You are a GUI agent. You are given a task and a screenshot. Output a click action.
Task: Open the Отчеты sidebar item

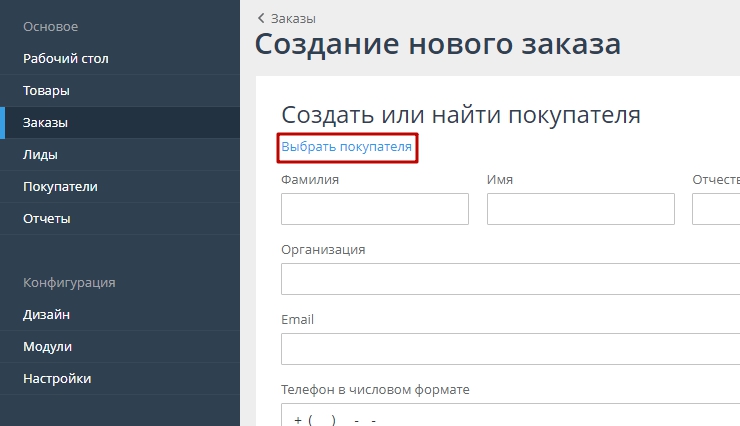[x=47, y=219]
